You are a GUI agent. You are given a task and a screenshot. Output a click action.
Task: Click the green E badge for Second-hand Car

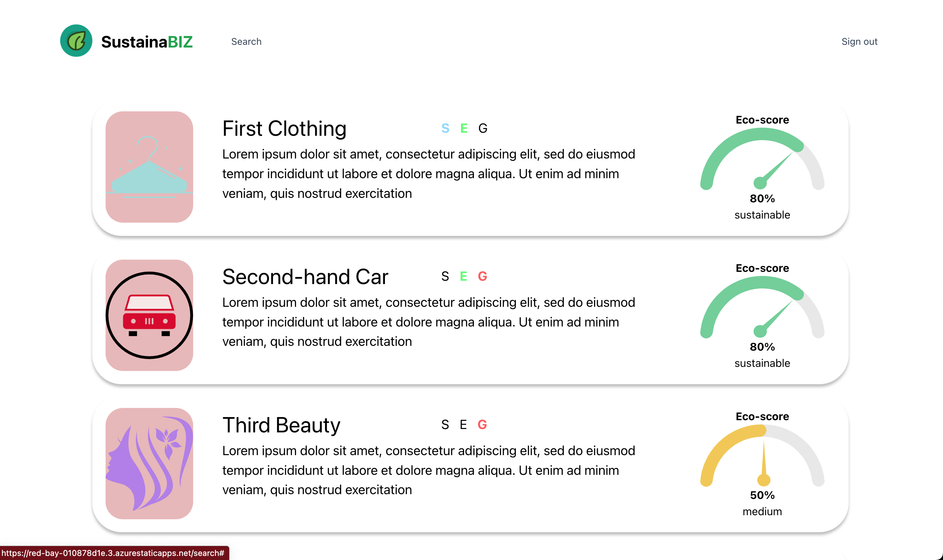click(463, 276)
